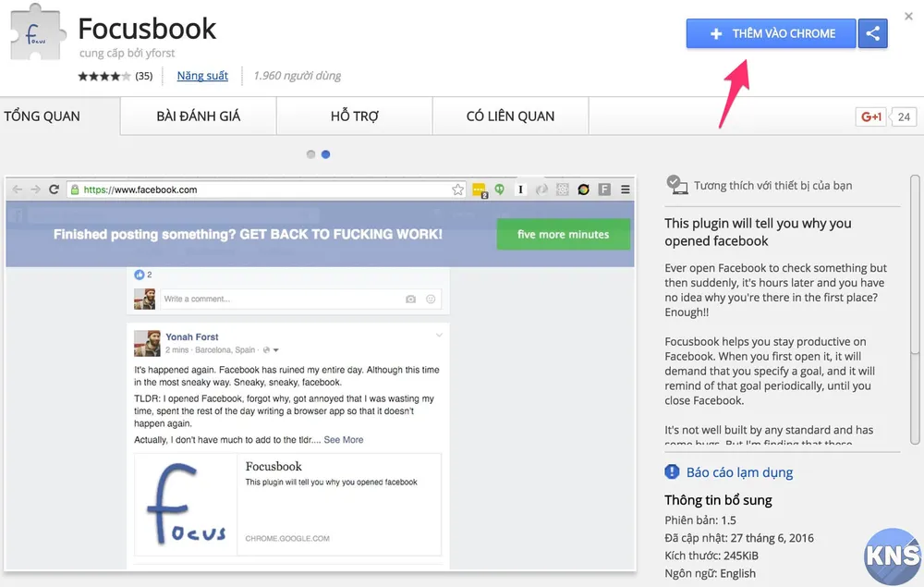Screen dimensions: 924x587
Task: Click the bookmark star in the address bar
Action: click(457, 189)
